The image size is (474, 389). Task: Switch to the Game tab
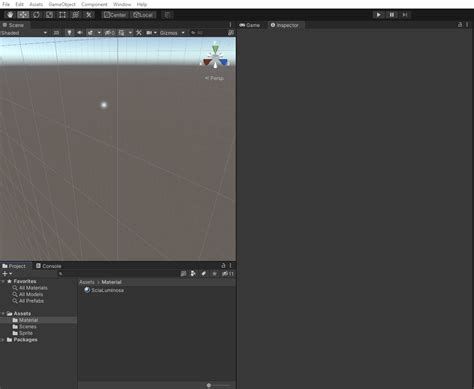click(x=250, y=25)
